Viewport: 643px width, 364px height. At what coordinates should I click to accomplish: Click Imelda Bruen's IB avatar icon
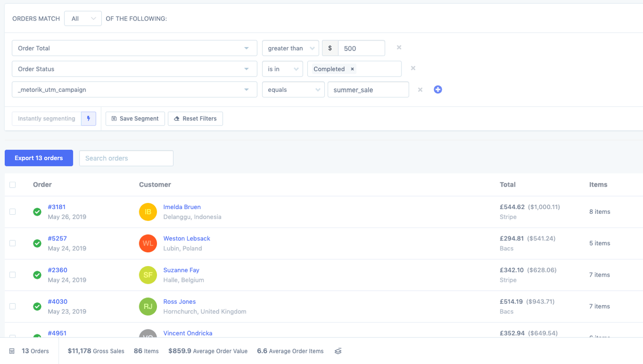pyautogui.click(x=148, y=212)
